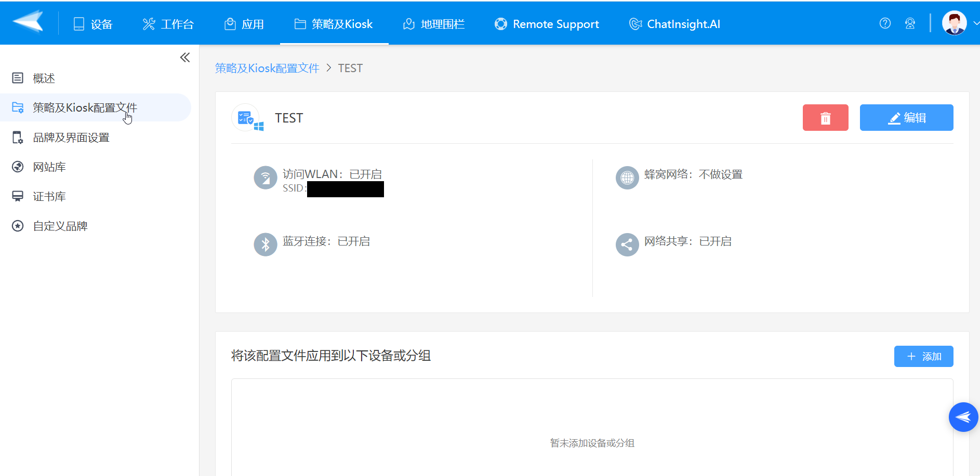Viewport: 980px width, 476px height.
Task: Click the 证书库 sidebar certificate icon
Action: (x=18, y=196)
